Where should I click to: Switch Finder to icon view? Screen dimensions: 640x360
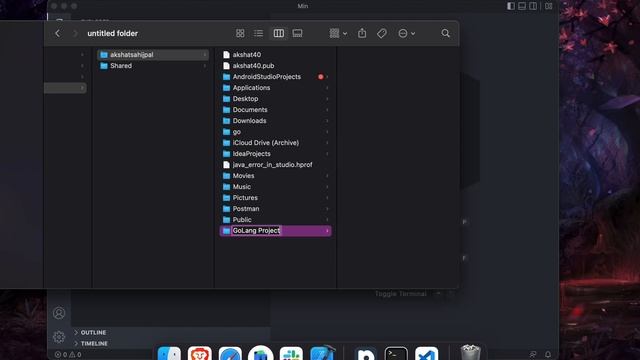click(x=240, y=33)
